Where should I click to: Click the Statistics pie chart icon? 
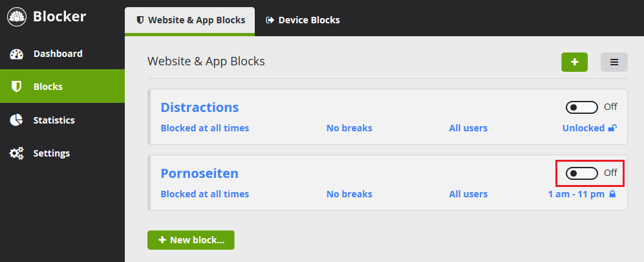(x=17, y=120)
